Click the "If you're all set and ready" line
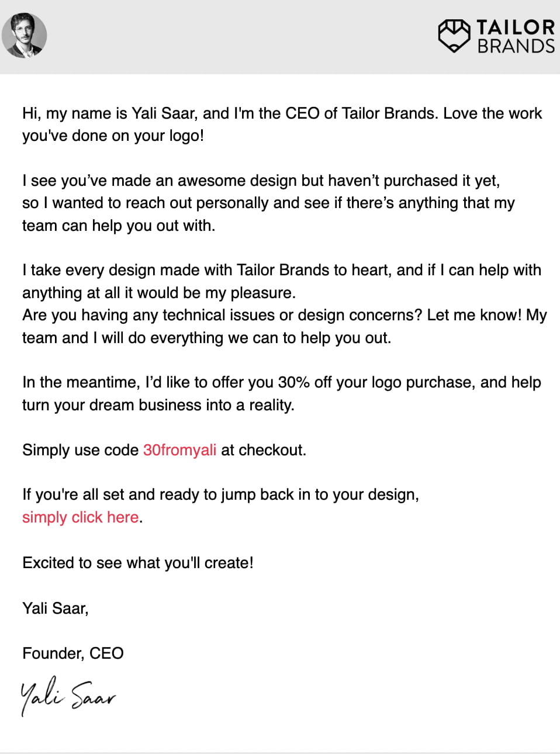 click(220, 494)
